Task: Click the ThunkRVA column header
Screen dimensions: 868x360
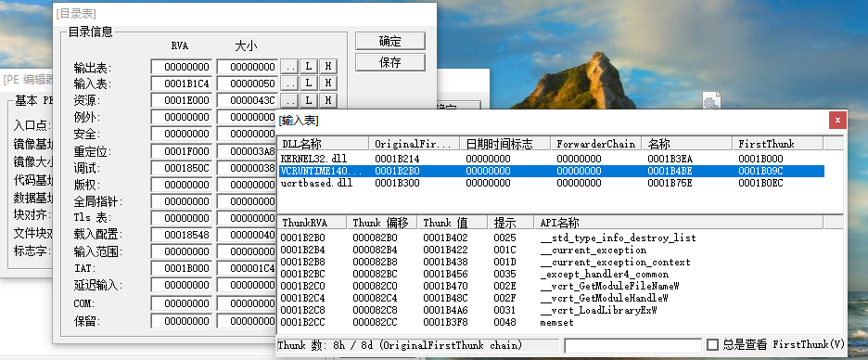Action: pos(313,223)
